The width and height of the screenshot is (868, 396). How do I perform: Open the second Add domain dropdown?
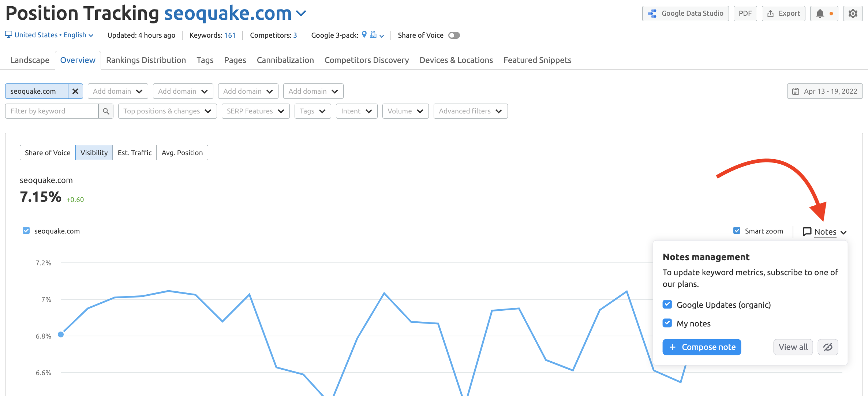(x=183, y=91)
